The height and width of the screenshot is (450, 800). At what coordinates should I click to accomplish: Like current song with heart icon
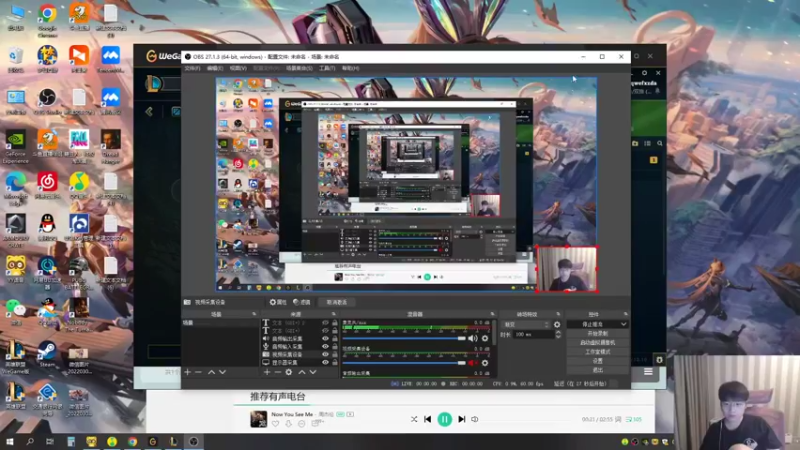pyautogui.click(x=276, y=423)
